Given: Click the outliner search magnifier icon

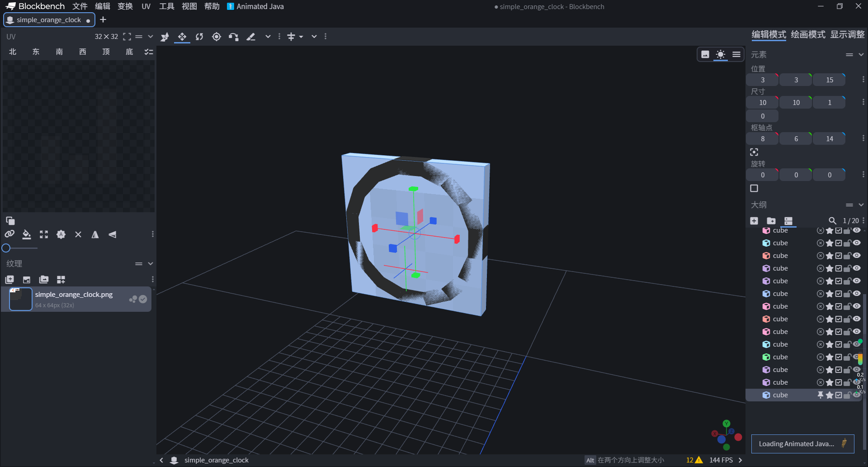Looking at the screenshot, I should [832, 221].
